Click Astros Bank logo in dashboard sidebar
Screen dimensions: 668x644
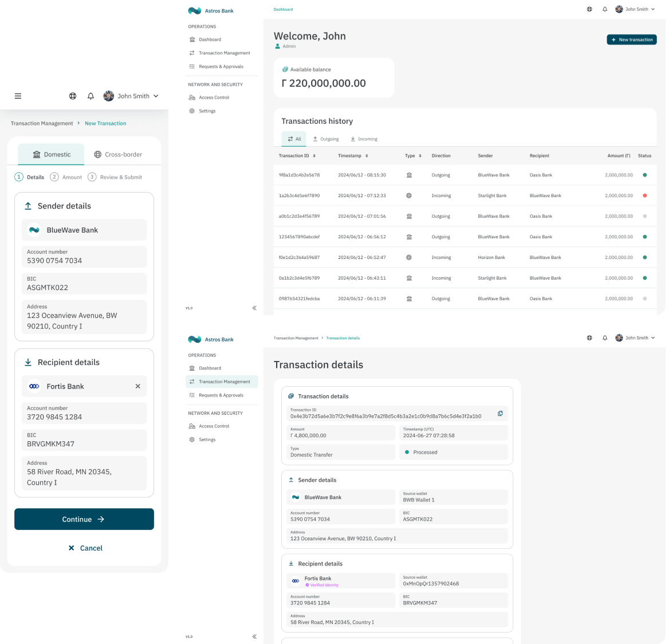pos(211,11)
